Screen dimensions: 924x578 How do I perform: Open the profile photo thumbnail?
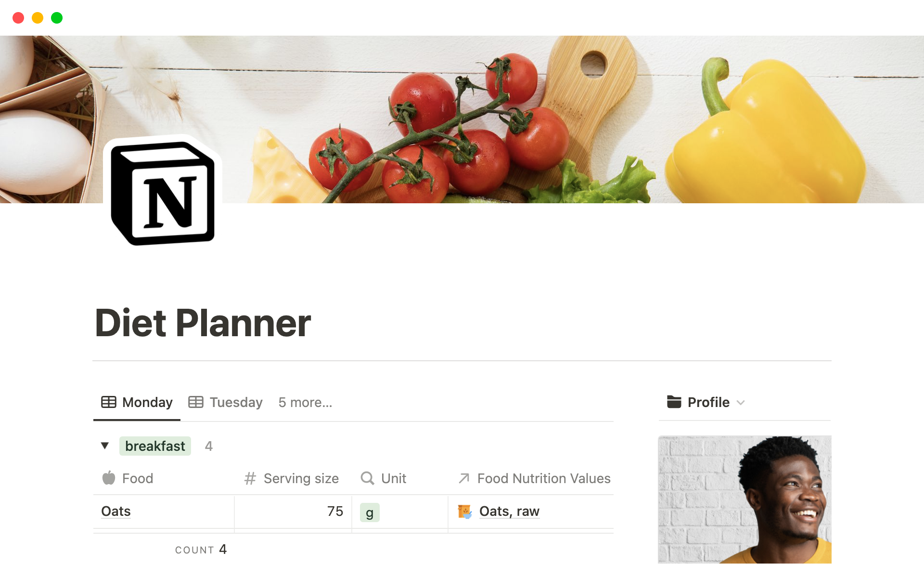coord(744,499)
